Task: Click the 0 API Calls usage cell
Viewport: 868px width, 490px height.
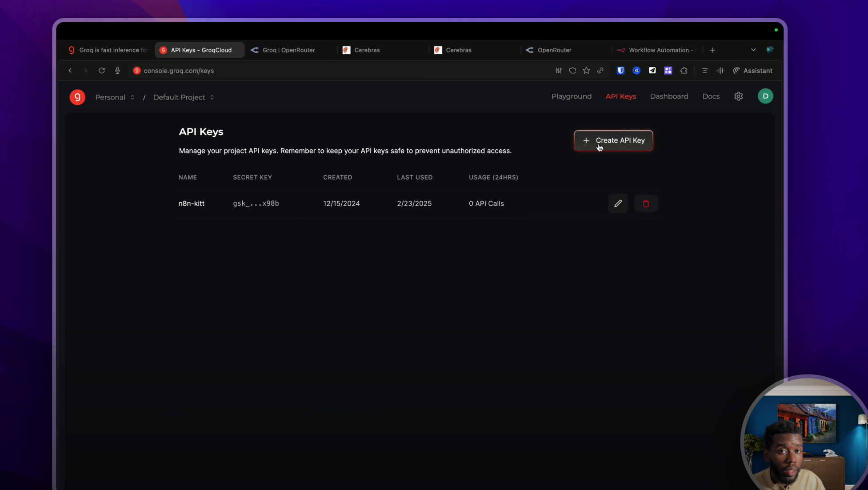Action: point(486,203)
